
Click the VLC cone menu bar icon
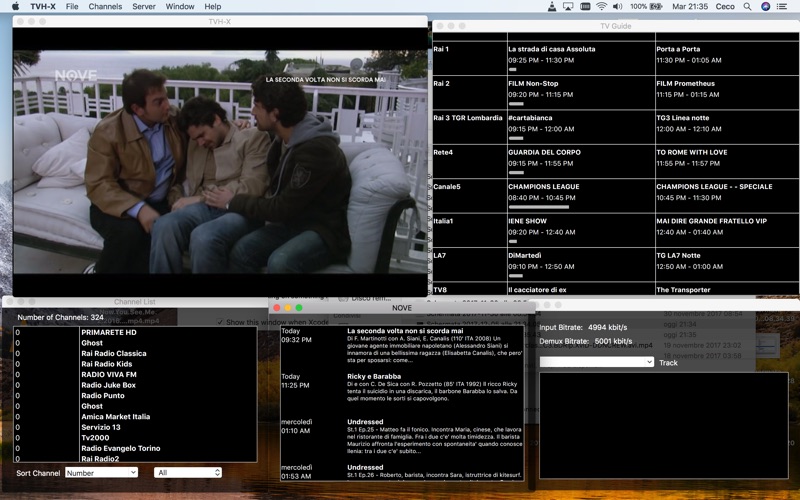click(552, 6)
